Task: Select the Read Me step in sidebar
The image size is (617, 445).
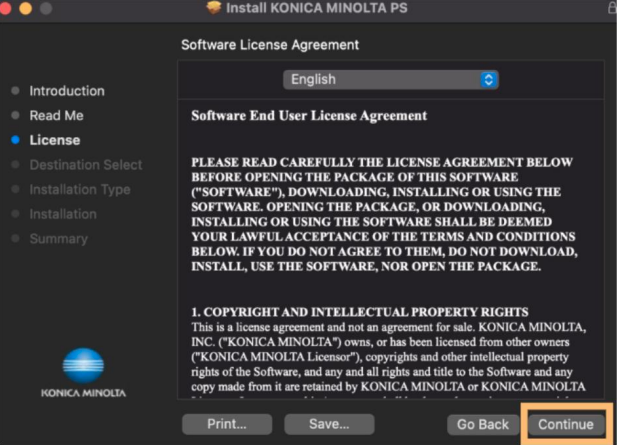Action: click(56, 116)
